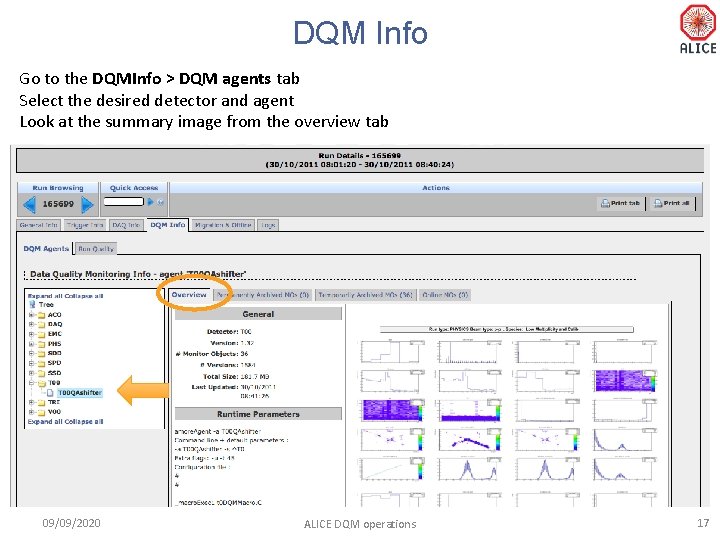
Task: Select the T00QAshifter agent in the tree
Action: tap(80, 393)
